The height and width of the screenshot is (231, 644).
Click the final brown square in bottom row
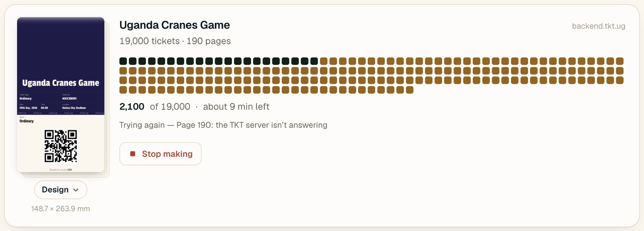pos(410,90)
